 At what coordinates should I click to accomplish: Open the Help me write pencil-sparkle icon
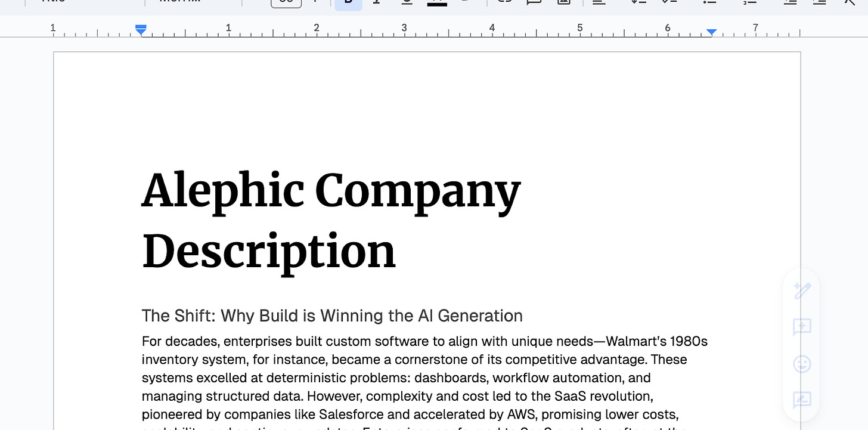(802, 291)
